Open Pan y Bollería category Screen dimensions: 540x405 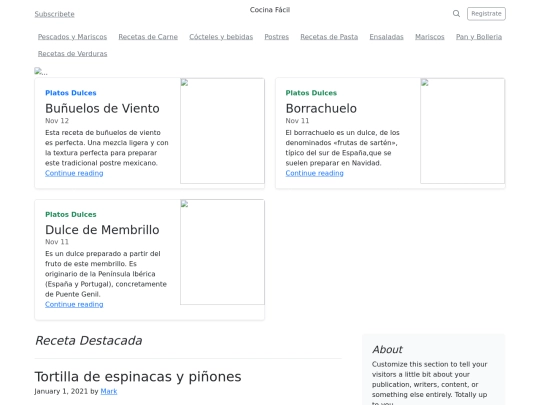coord(479,37)
